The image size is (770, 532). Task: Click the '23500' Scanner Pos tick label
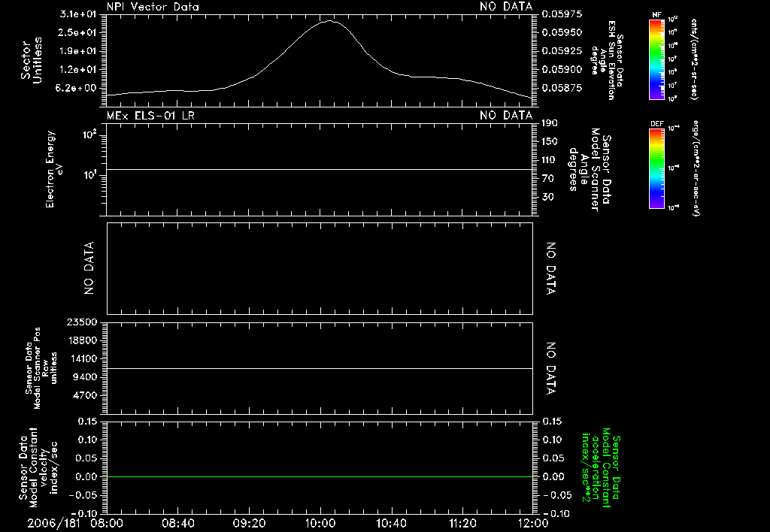tap(81, 322)
